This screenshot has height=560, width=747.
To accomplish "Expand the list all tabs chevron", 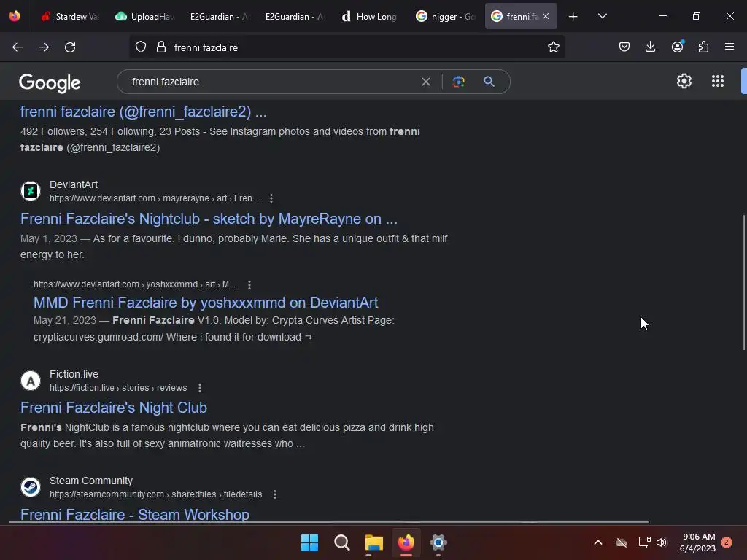I will point(602,16).
